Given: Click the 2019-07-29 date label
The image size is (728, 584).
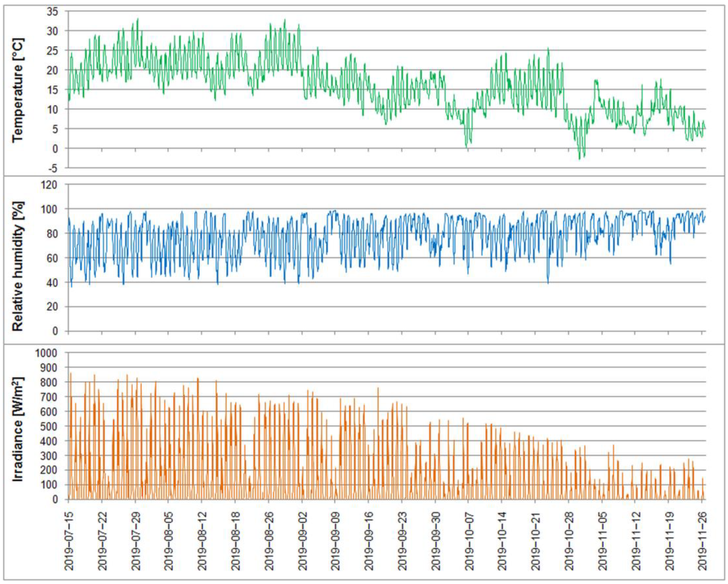Looking at the screenshot, I should 136,541.
